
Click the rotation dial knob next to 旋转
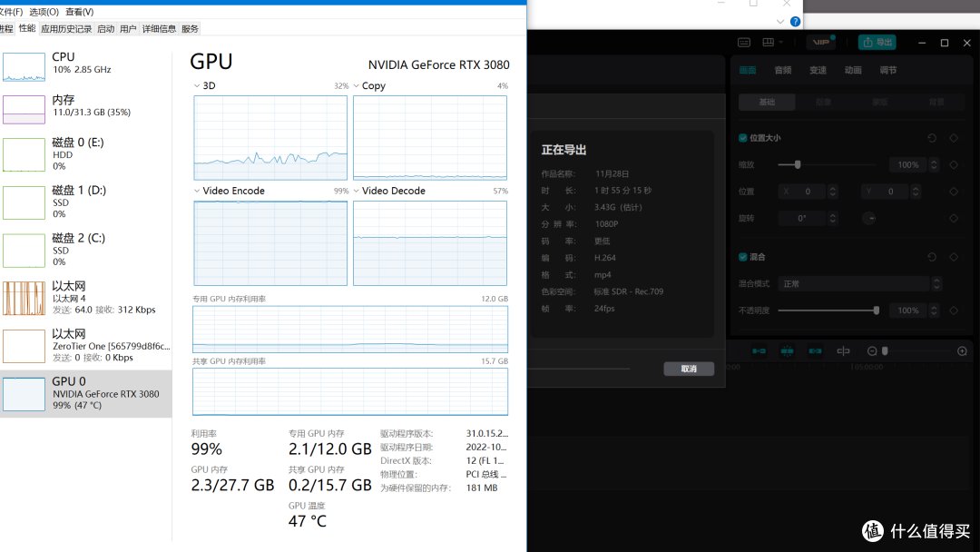pos(869,218)
